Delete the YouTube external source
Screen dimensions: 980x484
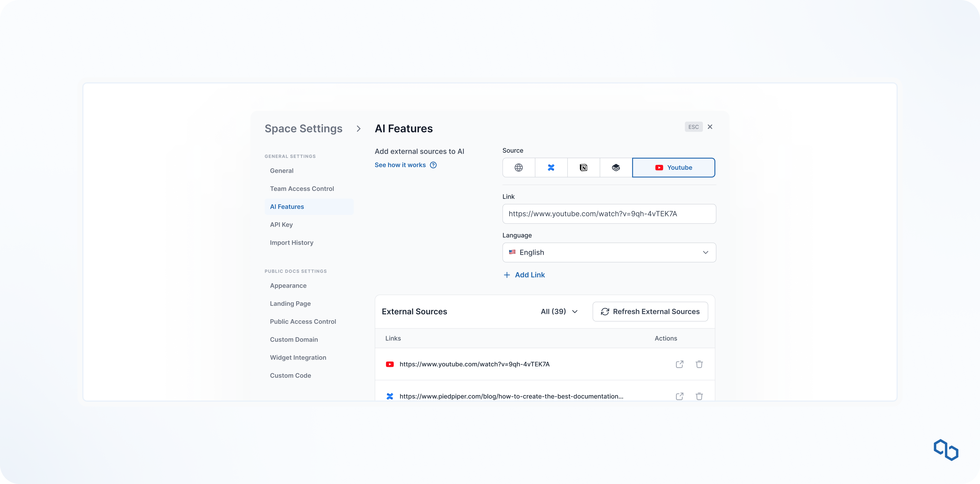699,364
